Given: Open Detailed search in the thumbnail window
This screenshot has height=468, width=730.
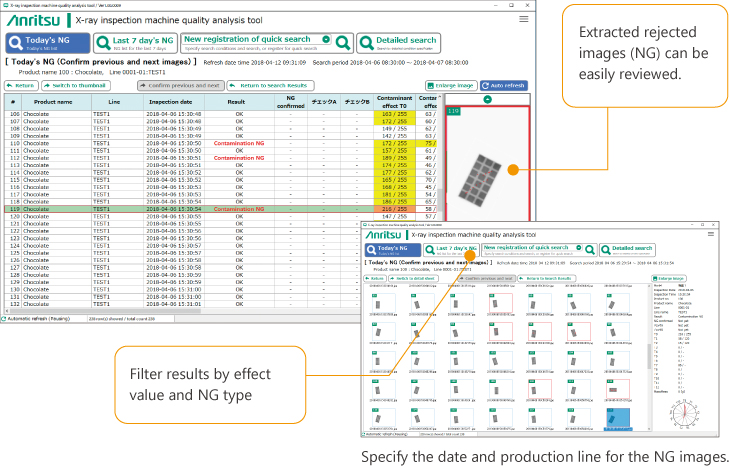Looking at the screenshot, I should (627, 250).
